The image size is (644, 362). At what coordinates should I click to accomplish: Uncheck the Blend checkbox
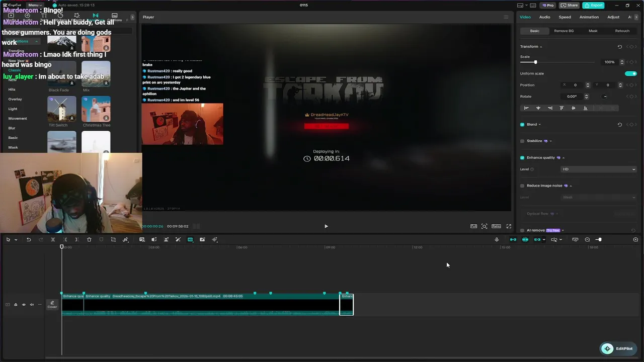(x=522, y=125)
